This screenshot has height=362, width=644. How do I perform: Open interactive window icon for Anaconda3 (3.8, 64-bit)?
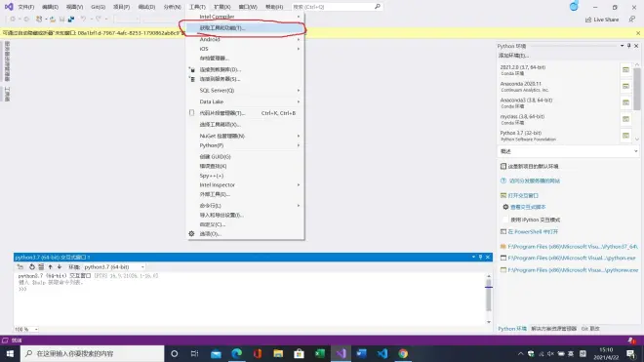[625, 102]
